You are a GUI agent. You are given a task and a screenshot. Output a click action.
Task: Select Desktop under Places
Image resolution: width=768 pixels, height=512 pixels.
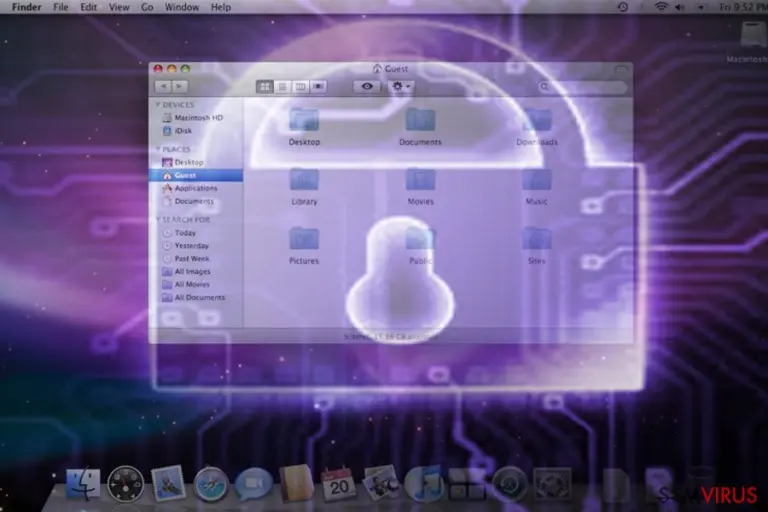196,162
